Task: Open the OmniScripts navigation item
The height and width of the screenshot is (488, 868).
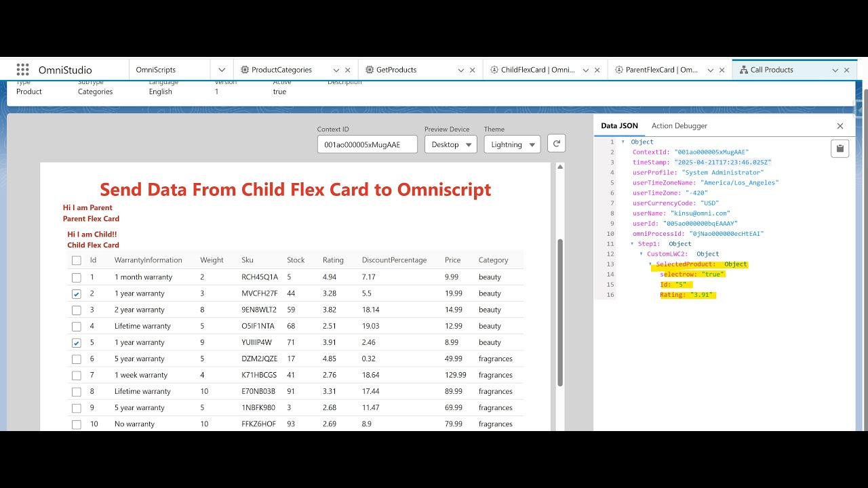Action: click(156, 70)
